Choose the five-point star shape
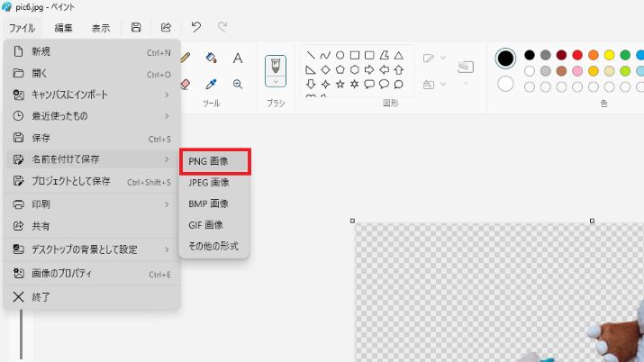 340,84
